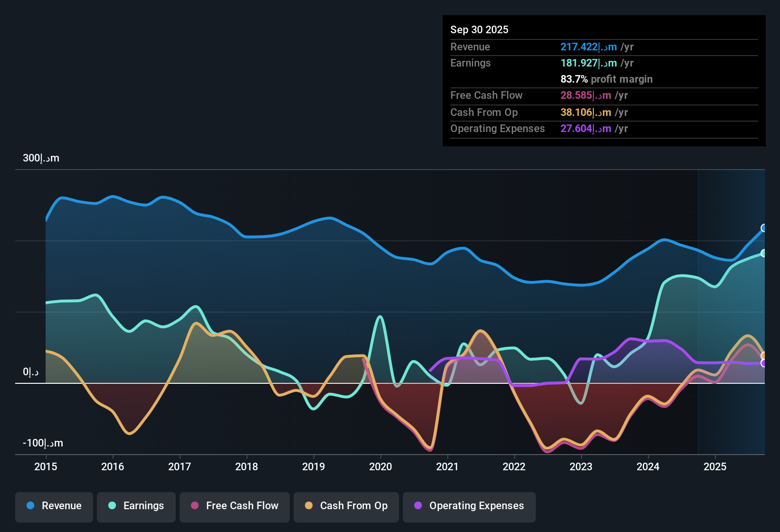The height and width of the screenshot is (532, 780).
Task: Click the Earnings endpoint marker on the chart
Action: [x=764, y=253]
